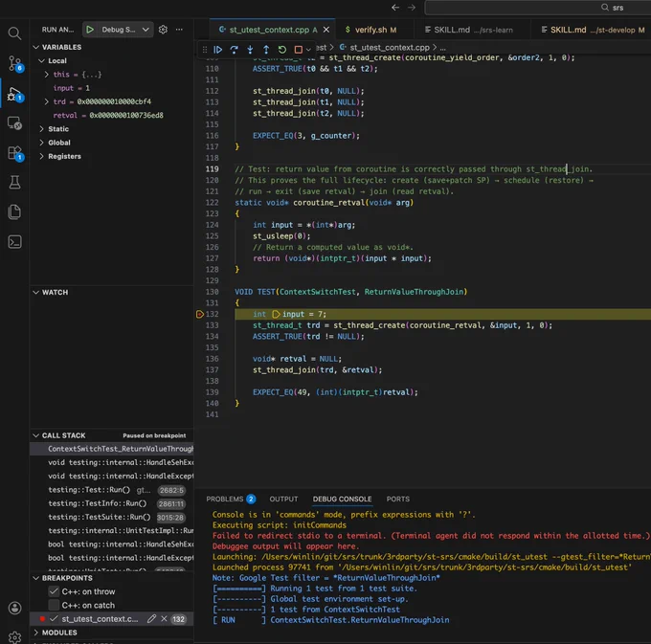Step over in debug toolbar
This screenshot has width=651, height=644.
pos(234,50)
